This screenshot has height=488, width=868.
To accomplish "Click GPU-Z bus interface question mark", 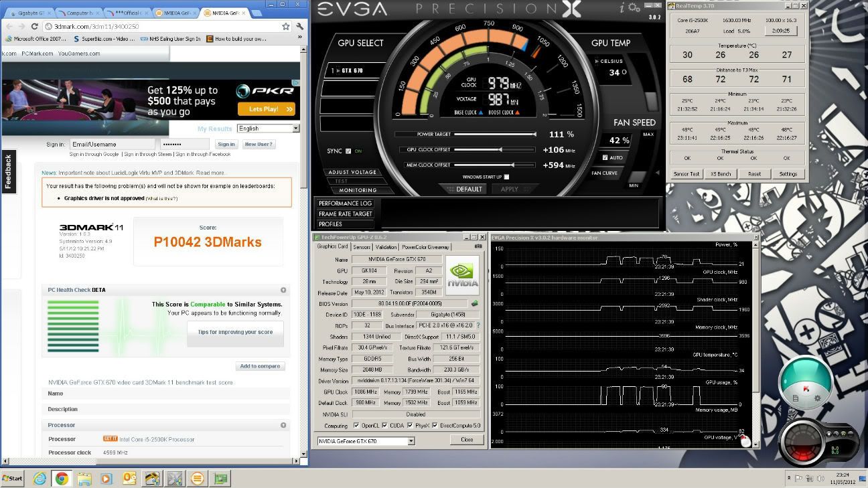I will 478,325.
